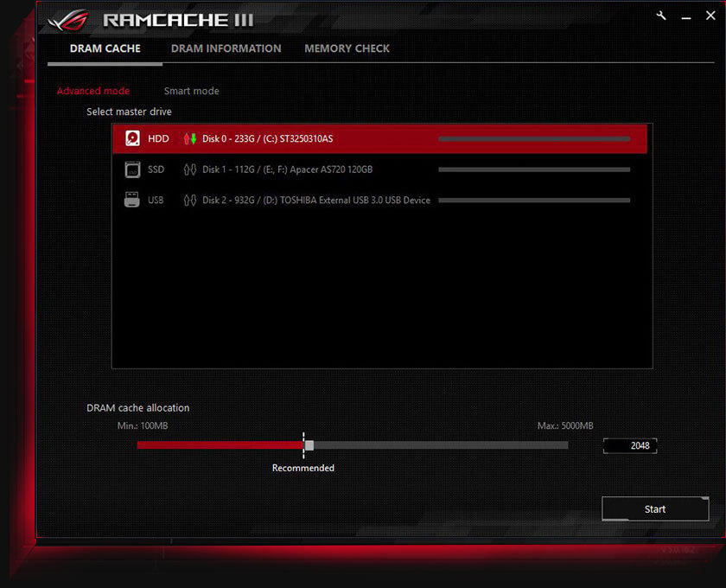Click the 'Max.: 5000MB' label
This screenshot has height=588, width=726.
[x=565, y=425]
